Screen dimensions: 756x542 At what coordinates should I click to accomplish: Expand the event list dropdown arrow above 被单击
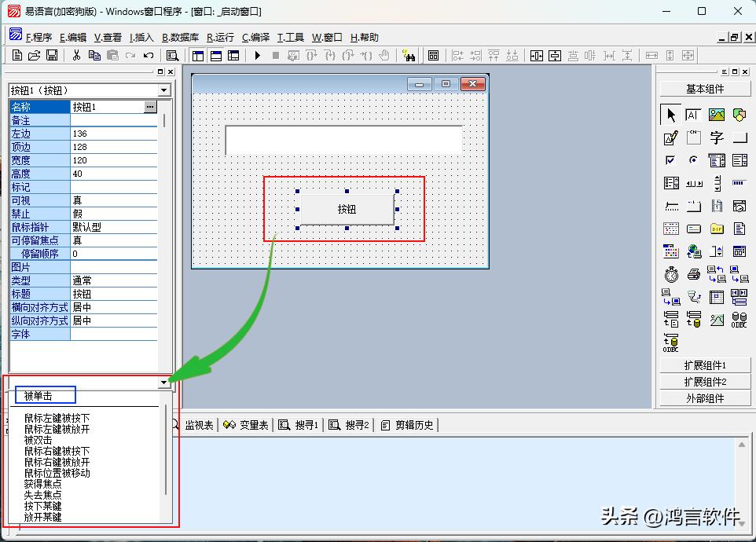(x=163, y=383)
